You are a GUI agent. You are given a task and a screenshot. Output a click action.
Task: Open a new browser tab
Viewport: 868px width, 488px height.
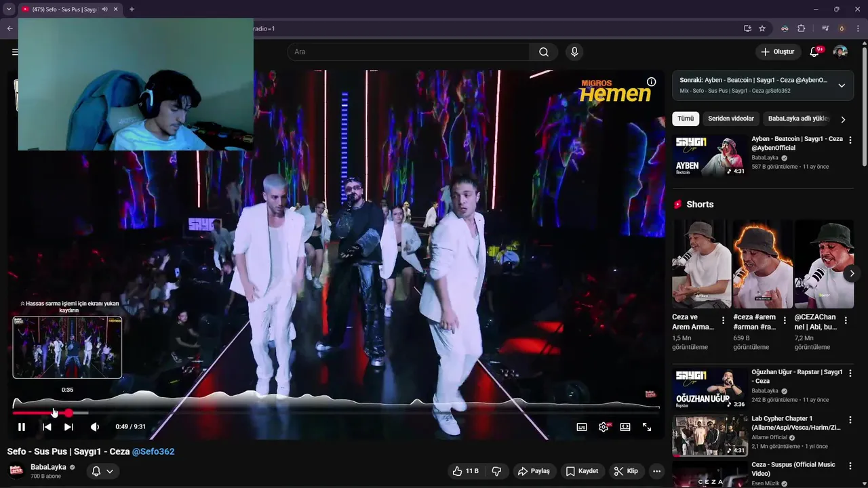132,9
